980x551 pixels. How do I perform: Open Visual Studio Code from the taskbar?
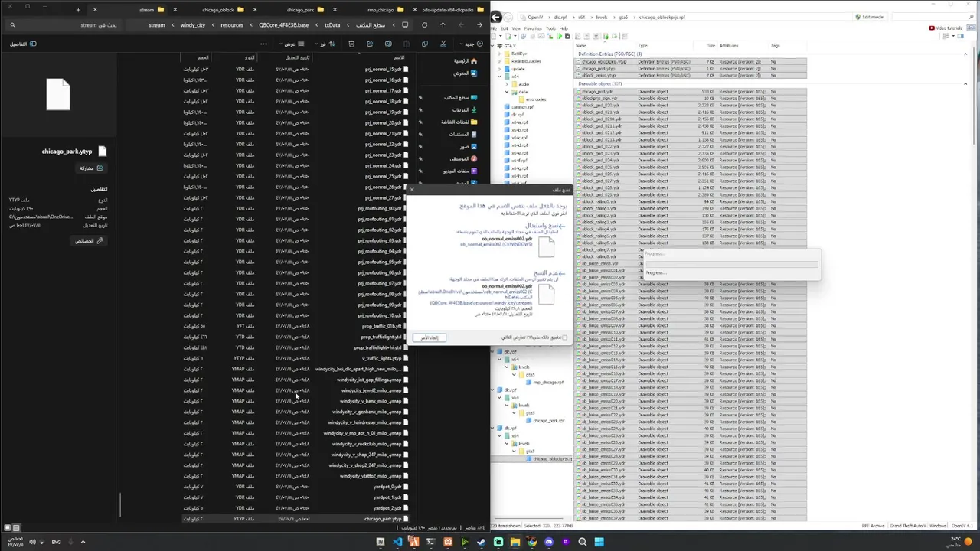[x=397, y=542]
